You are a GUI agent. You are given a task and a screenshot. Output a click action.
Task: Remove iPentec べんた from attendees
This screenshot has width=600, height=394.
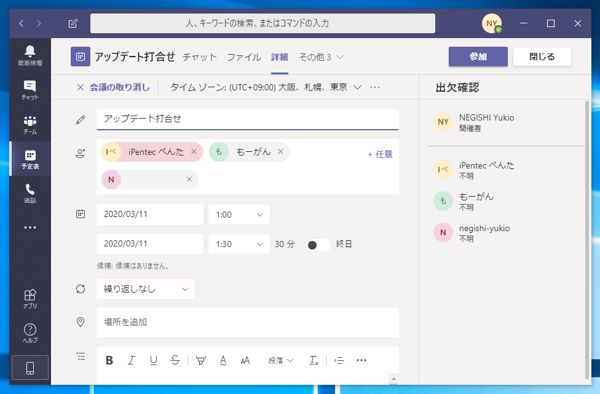coord(194,152)
